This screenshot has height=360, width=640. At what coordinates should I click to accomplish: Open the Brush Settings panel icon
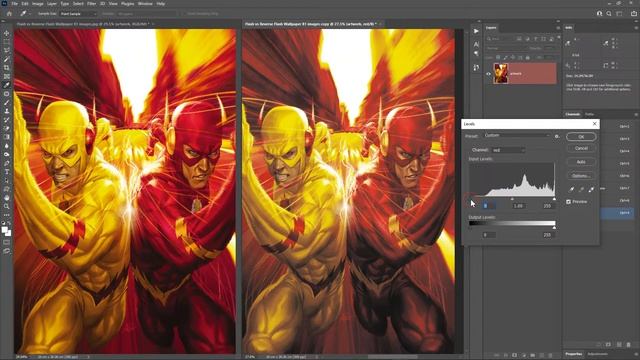tap(476, 67)
